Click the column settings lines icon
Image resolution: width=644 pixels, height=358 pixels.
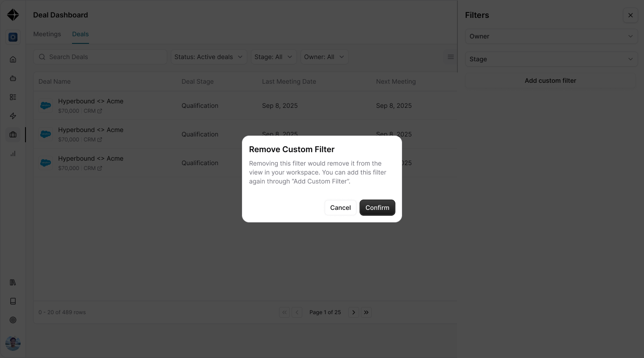point(450,57)
